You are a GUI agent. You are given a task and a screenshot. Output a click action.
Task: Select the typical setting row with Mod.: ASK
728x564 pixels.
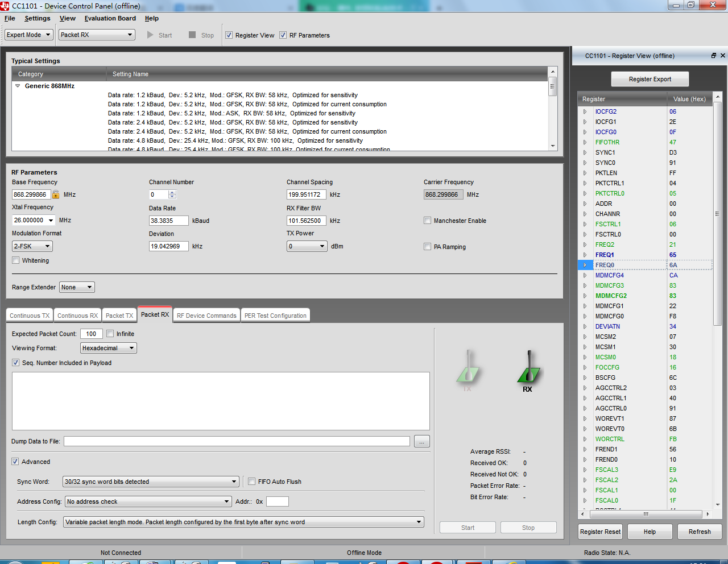pos(232,113)
